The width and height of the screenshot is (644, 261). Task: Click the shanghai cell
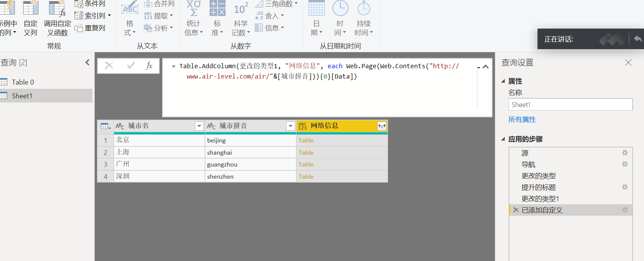(251, 152)
